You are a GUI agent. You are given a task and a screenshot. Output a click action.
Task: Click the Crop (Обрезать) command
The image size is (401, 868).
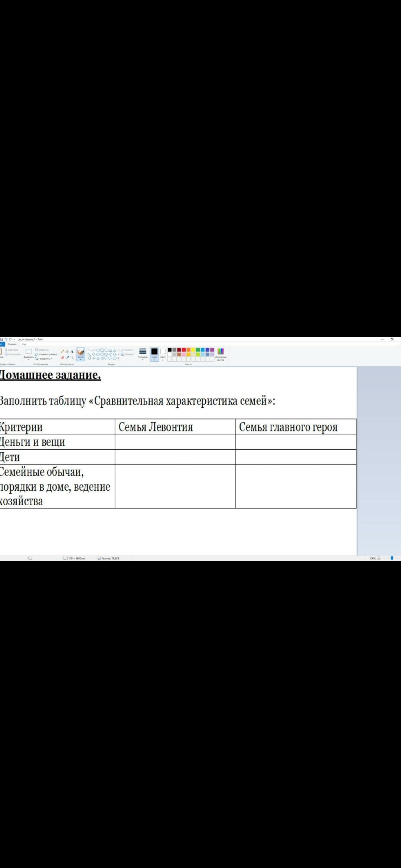pyautogui.click(x=42, y=350)
